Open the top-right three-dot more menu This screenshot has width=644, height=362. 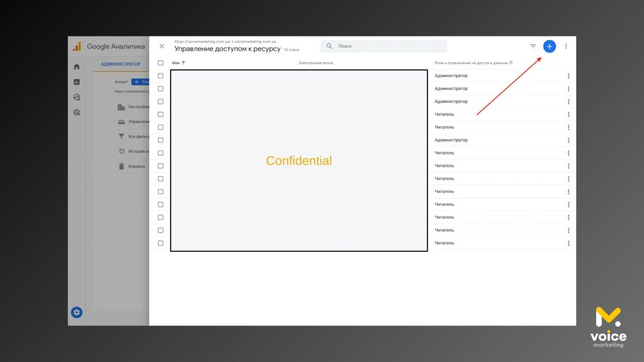(x=565, y=46)
